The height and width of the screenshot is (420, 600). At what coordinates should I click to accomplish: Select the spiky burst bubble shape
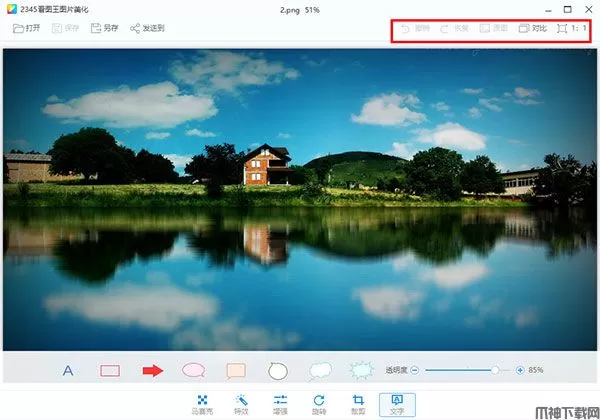pos(362,371)
